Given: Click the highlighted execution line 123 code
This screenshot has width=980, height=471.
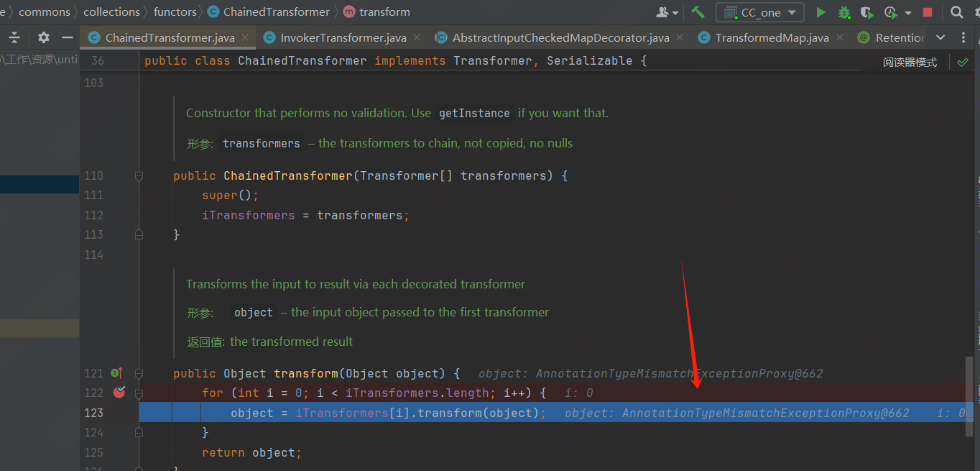Looking at the screenshot, I should 388,413.
